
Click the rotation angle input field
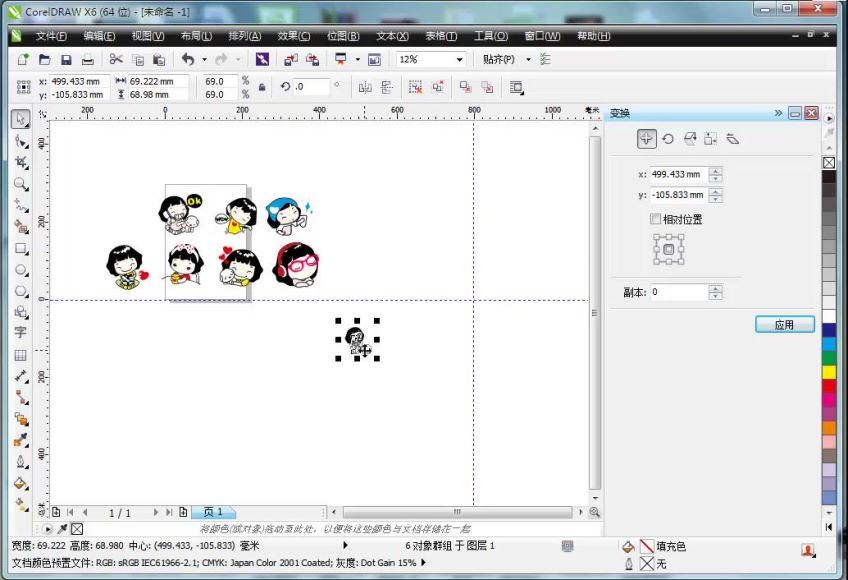coord(310,87)
